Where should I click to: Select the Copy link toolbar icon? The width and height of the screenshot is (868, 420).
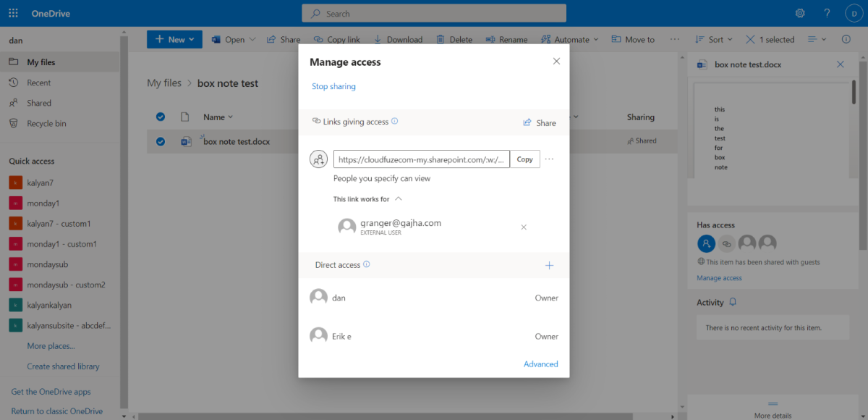tap(318, 39)
